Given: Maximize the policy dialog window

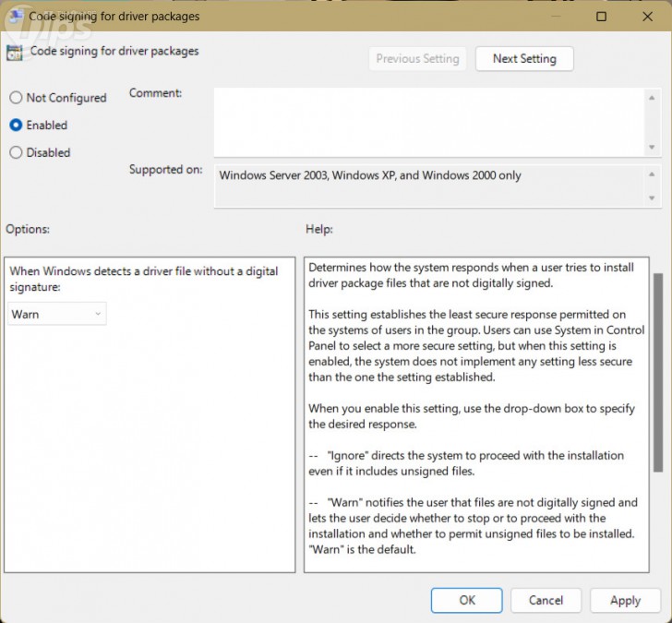Looking at the screenshot, I should [601, 17].
